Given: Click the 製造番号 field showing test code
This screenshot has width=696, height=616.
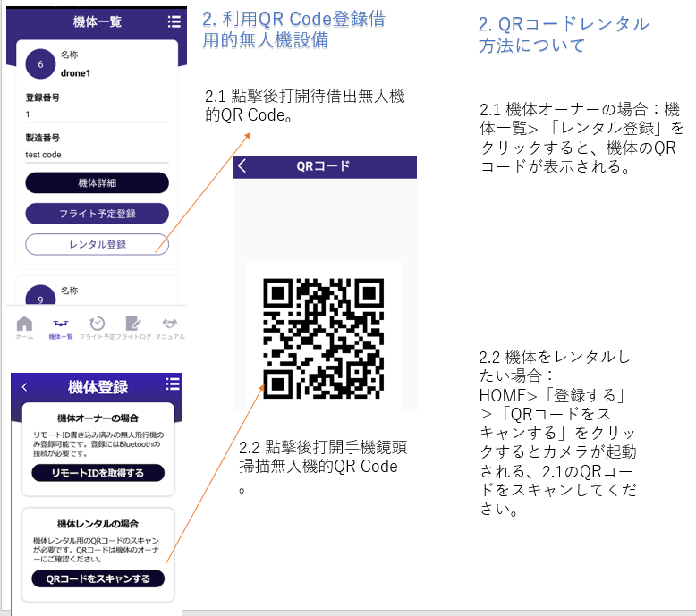Looking at the screenshot, I should [x=97, y=155].
